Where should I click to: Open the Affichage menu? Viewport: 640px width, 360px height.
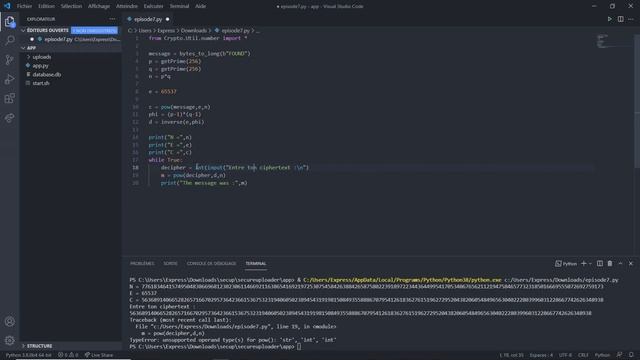(99, 6)
